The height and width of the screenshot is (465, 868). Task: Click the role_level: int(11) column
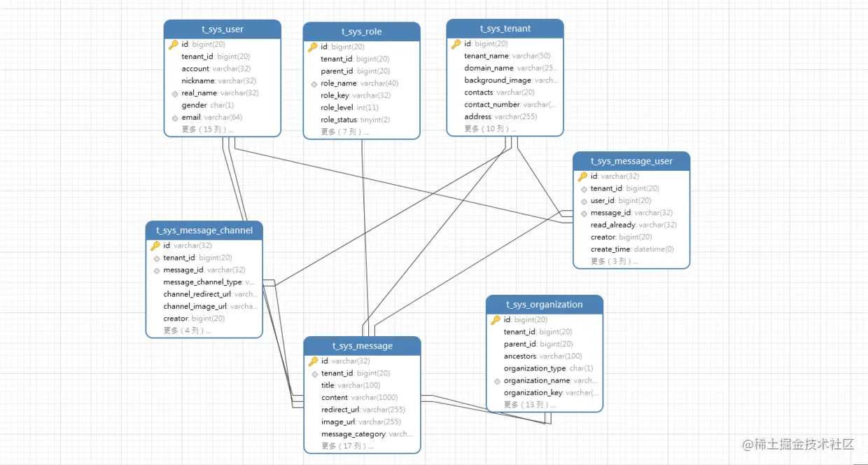coord(349,108)
